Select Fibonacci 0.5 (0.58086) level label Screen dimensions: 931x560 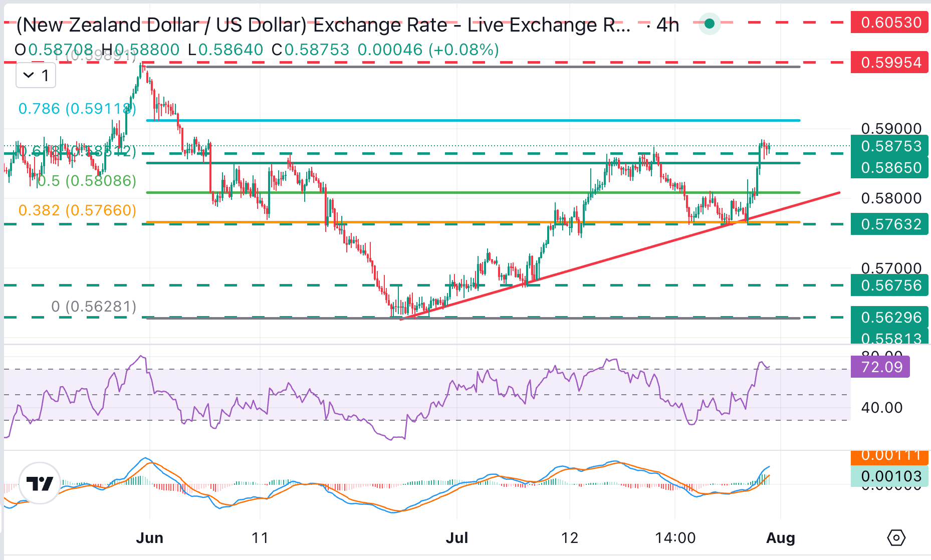(x=86, y=181)
